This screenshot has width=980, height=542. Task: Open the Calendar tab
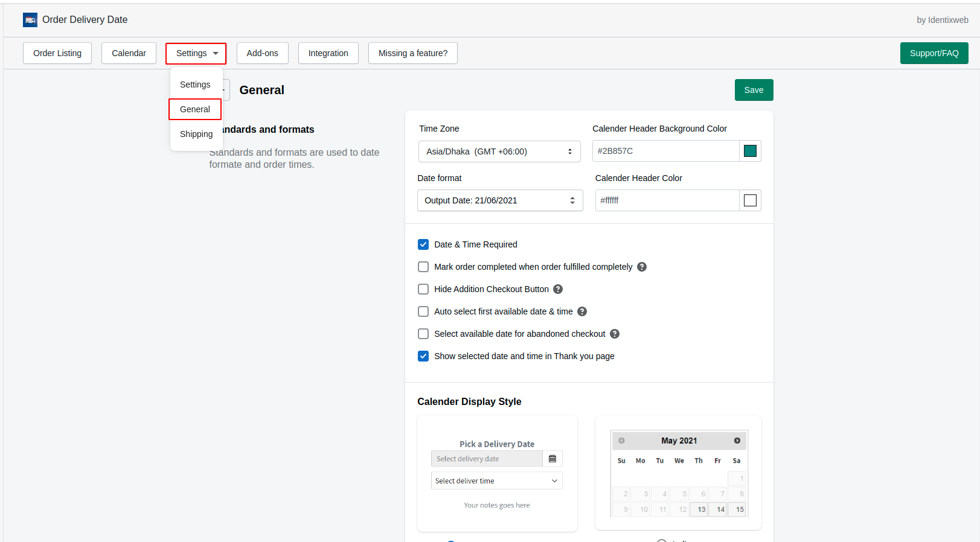pyautogui.click(x=129, y=53)
